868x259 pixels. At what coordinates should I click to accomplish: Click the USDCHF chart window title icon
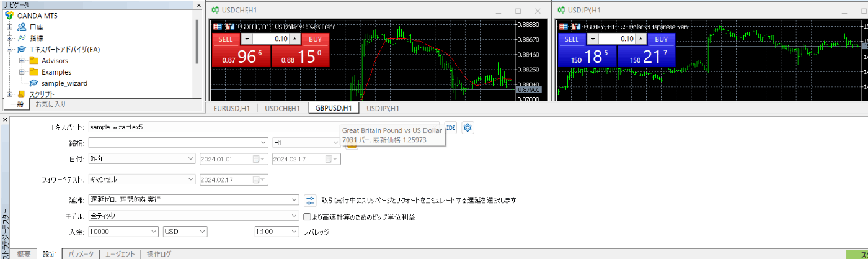point(215,10)
